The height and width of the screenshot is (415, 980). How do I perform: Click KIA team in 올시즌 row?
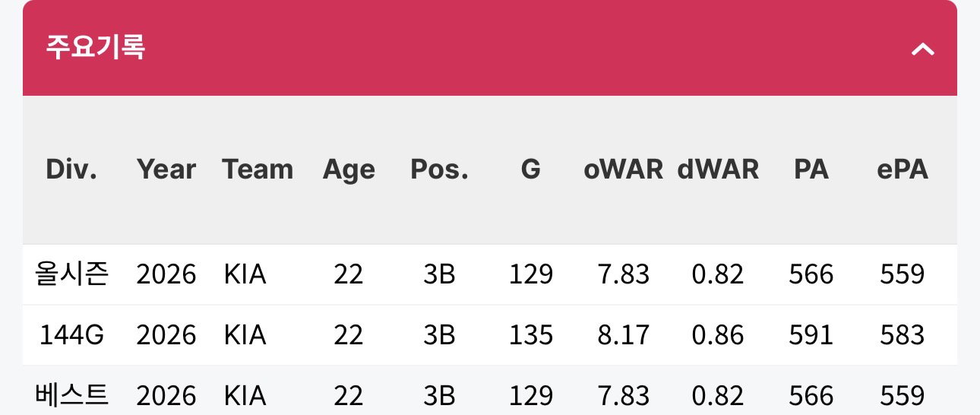coord(245,274)
